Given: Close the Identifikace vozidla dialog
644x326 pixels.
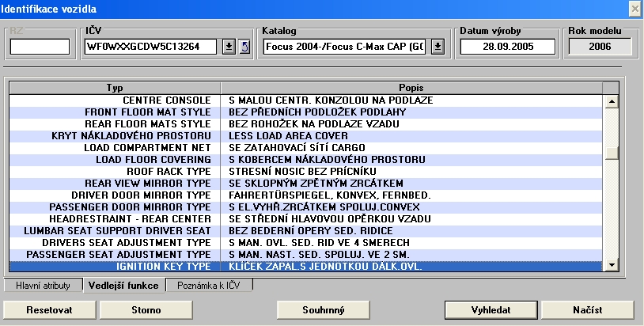Looking at the screenshot, I should [x=634, y=8].
